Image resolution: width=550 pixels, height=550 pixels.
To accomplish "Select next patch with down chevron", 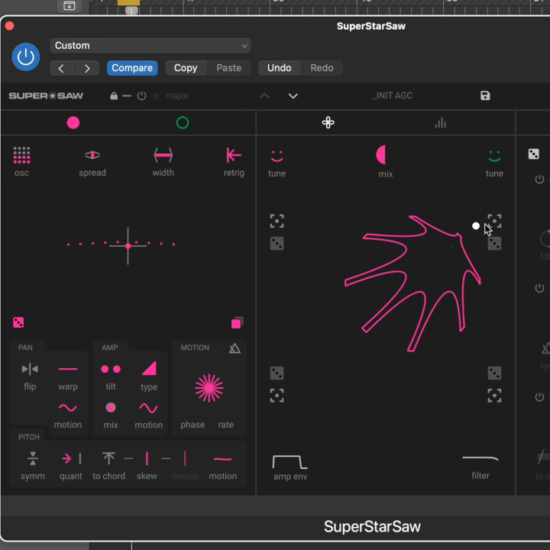I will coord(293,96).
